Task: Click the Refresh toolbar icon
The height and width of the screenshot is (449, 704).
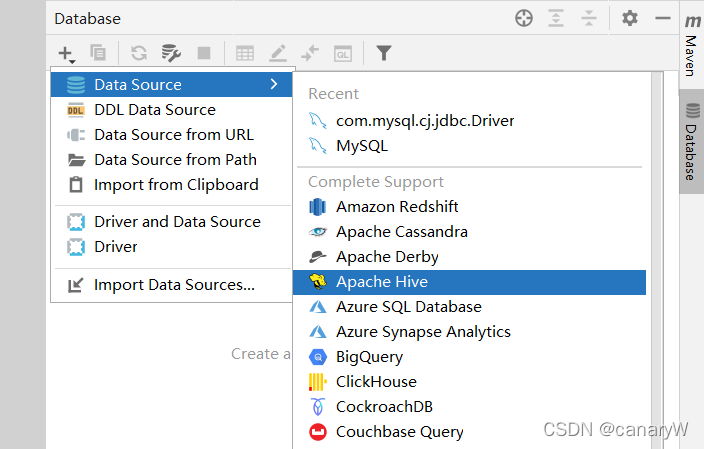Action: click(x=139, y=53)
